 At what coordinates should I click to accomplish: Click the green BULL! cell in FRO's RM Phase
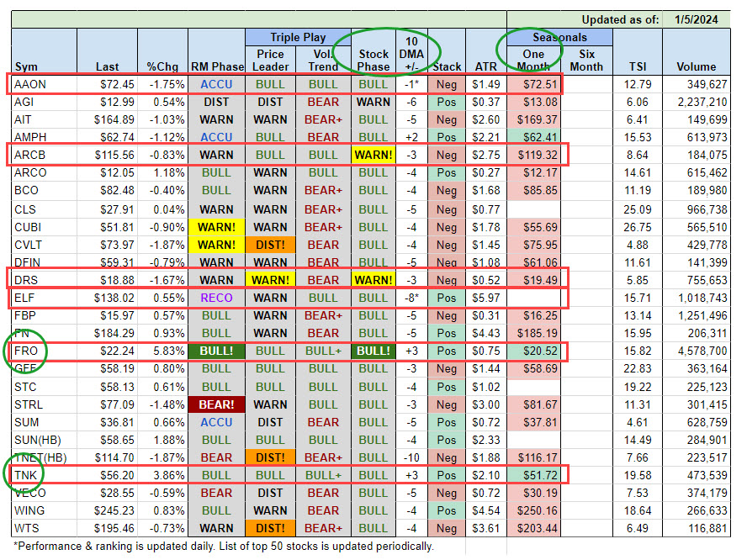216,351
